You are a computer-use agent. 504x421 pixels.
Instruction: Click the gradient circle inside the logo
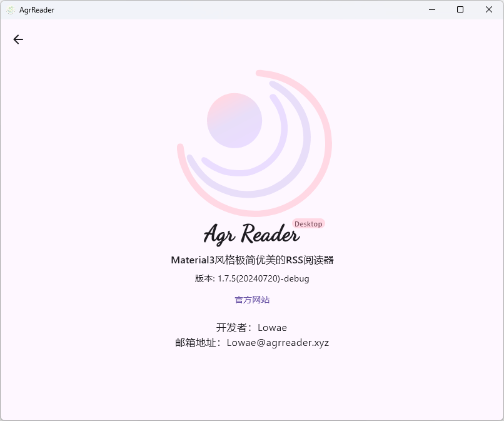coord(234,120)
